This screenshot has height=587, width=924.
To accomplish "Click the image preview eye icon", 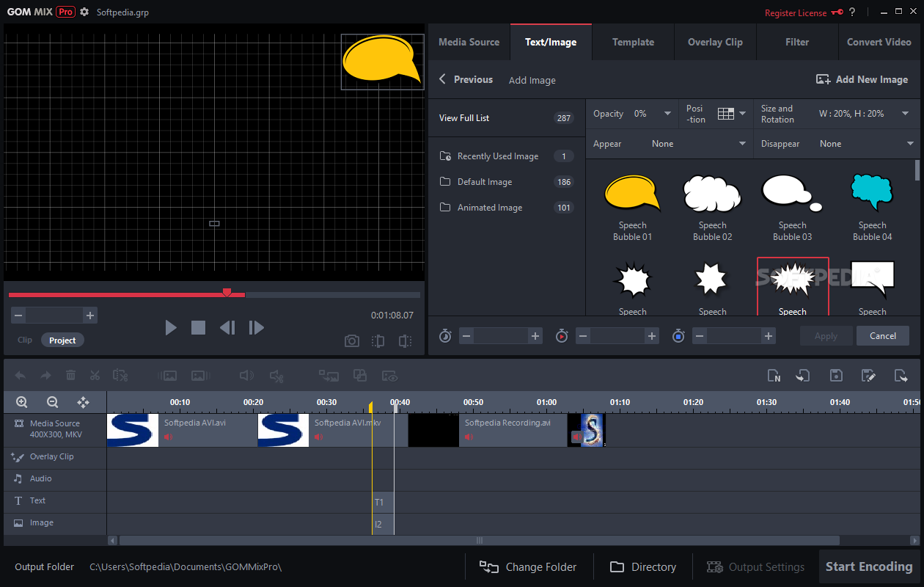I will tap(390, 376).
